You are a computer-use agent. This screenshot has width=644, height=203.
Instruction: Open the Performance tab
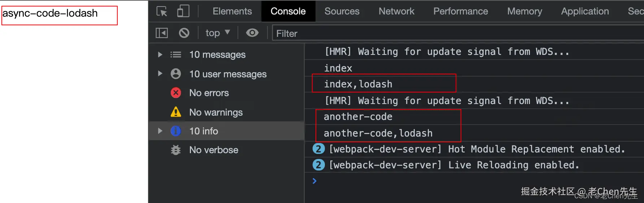point(461,11)
